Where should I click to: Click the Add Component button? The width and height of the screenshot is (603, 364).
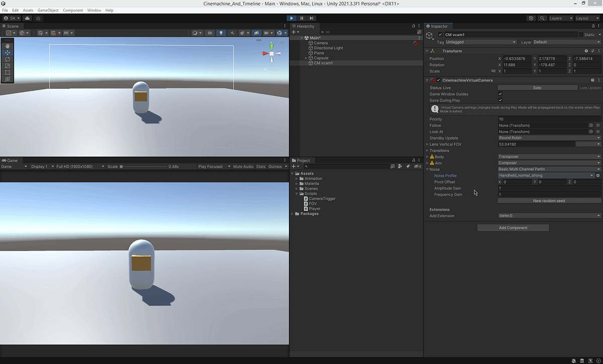click(x=513, y=227)
